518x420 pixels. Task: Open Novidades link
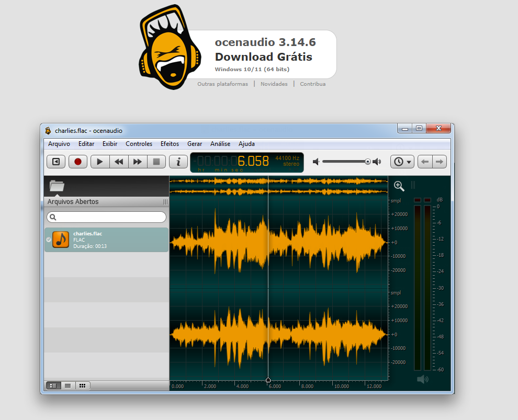[x=274, y=84]
